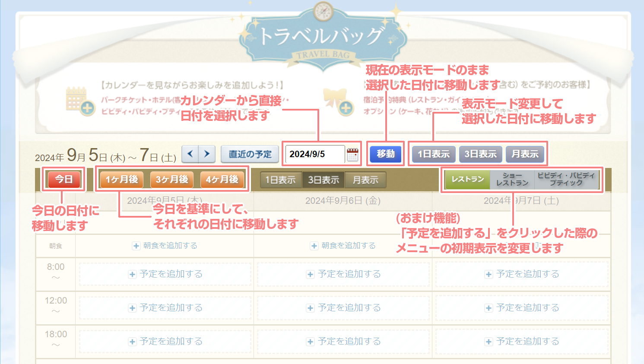644x364 pixels.
Task: Click plus icon to add breakfast September 5
Action: tap(136, 246)
